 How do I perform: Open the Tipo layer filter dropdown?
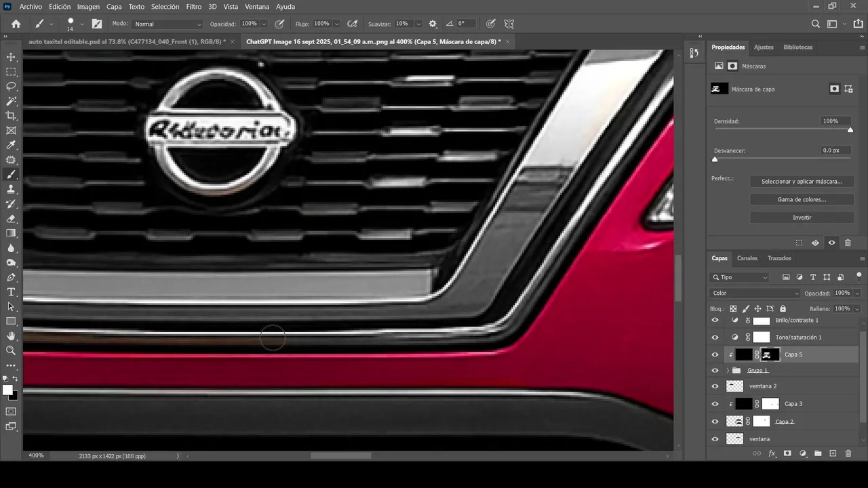tap(739, 277)
